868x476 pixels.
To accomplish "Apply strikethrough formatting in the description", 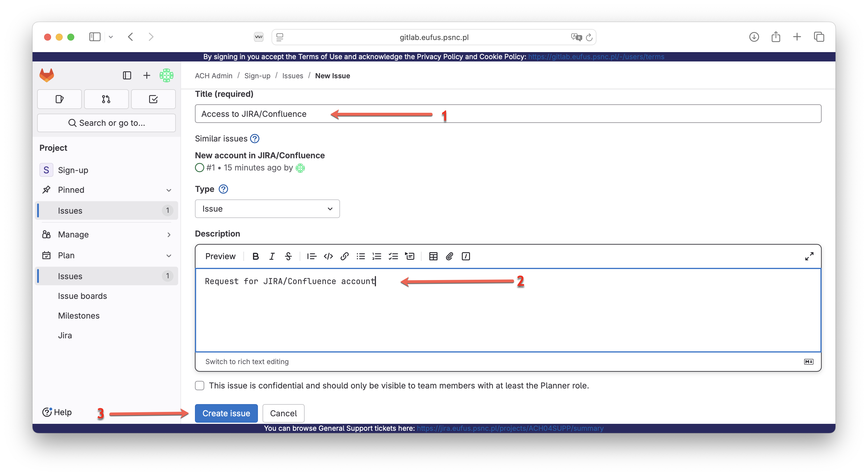I will [288, 257].
